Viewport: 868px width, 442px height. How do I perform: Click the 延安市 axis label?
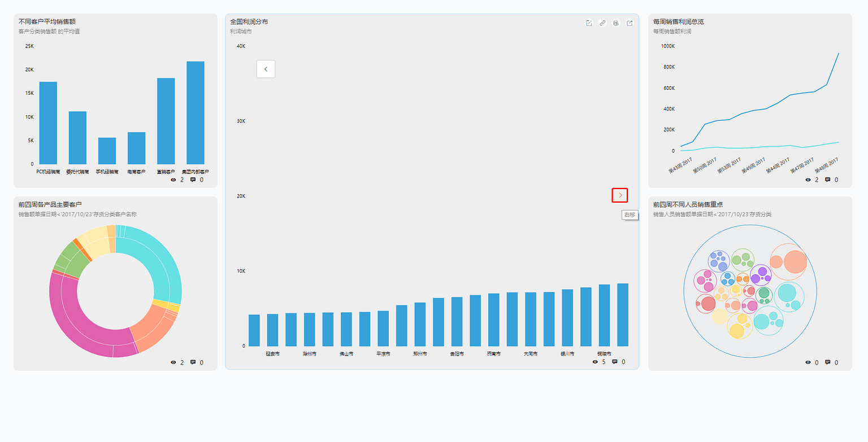[273, 354]
